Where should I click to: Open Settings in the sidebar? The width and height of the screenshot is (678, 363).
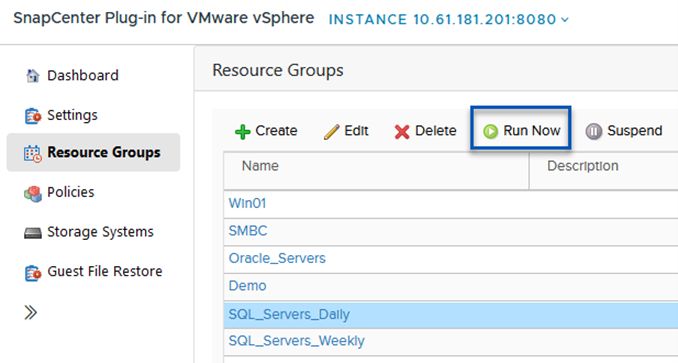tap(72, 115)
